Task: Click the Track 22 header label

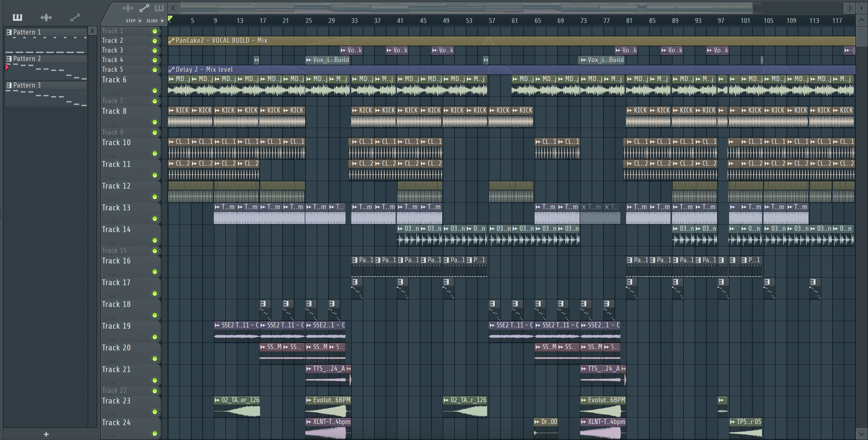Action: (114, 391)
